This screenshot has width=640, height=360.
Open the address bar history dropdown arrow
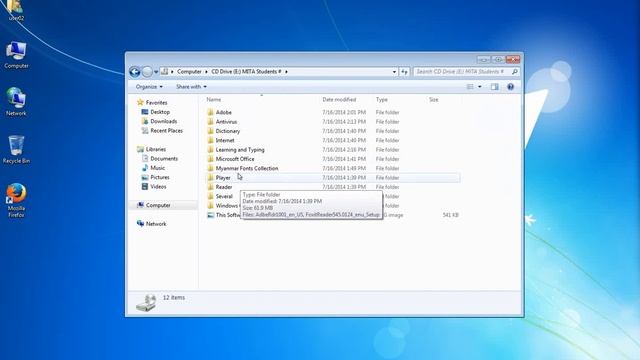tap(394, 72)
